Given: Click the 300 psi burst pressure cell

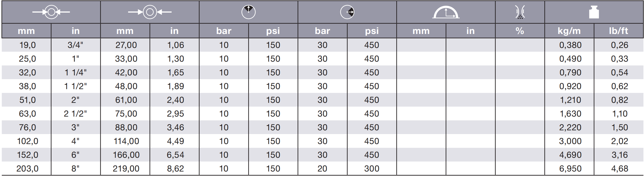Looking at the screenshot, I should pyautogui.click(x=372, y=169).
